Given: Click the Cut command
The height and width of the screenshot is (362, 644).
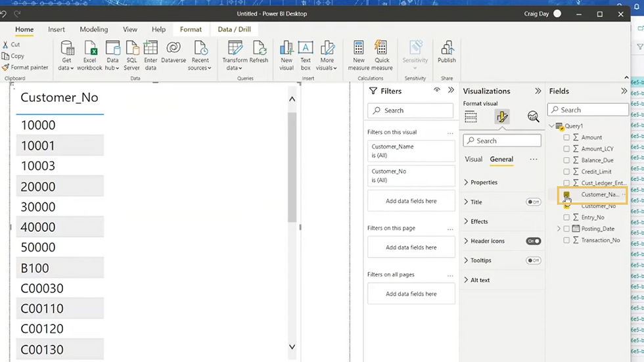Looking at the screenshot, I should click(x=11, y=44).
